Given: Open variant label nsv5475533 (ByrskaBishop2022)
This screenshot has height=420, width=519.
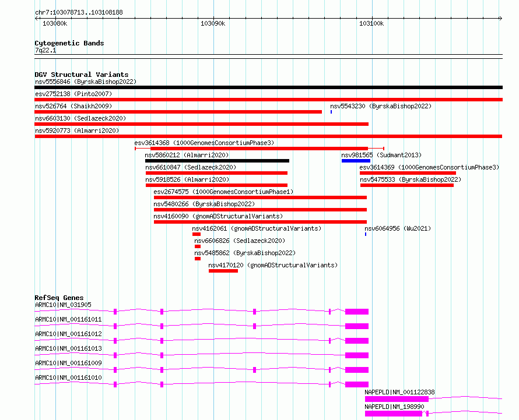Looking at the screenshot, I should [x=411, y=179].
